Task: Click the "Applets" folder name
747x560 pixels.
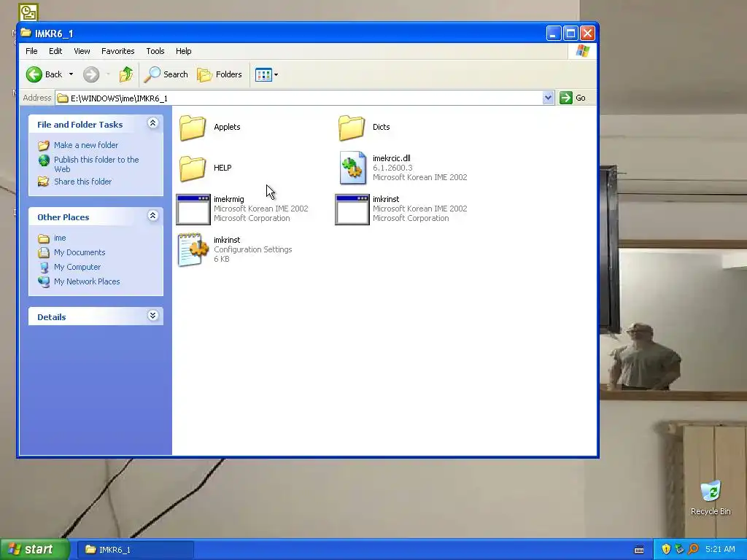Action: pyautogui.click(x=227, y=127)
